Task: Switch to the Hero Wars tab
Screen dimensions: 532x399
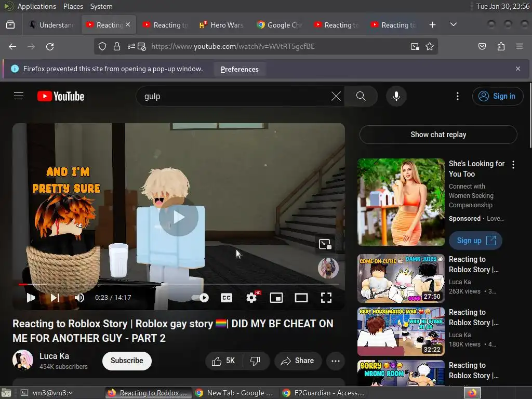Action: pos(222,25)
